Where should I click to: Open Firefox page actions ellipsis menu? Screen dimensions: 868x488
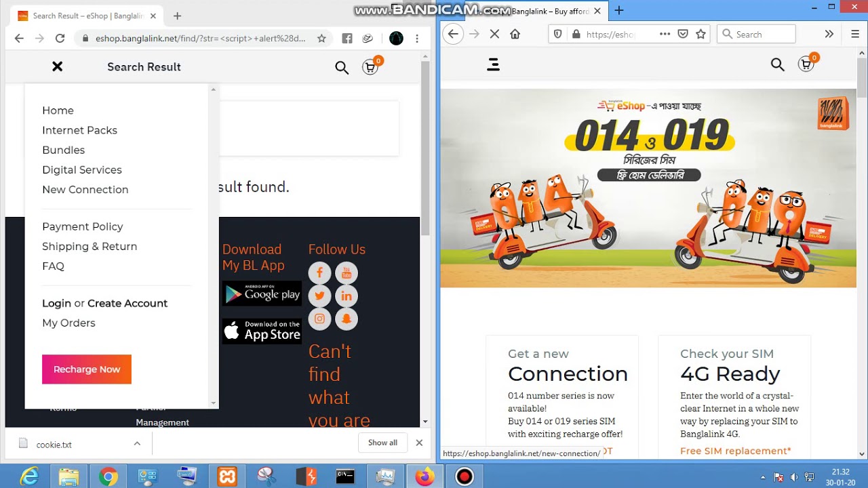(x=665, y=34)
